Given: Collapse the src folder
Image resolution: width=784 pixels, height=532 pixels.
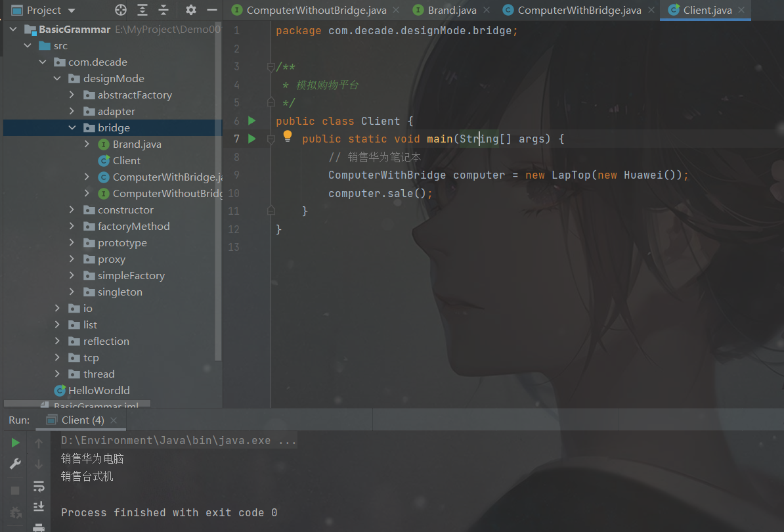Looking at the screenshot, I should (28, 46).
